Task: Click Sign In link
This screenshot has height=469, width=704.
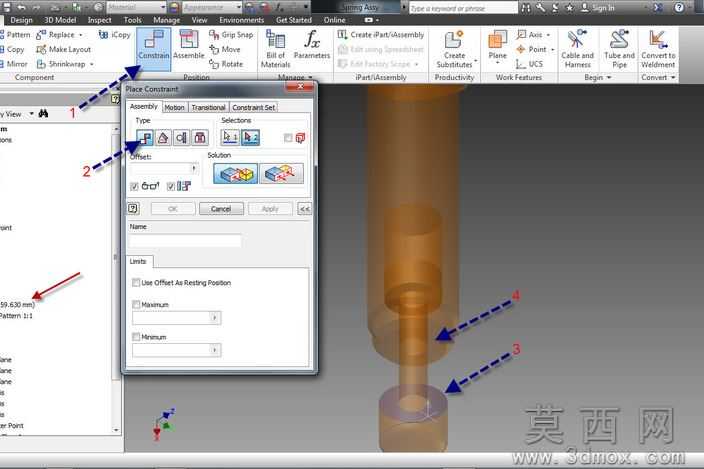Action: pyautogui.click(x=598, y=8)
